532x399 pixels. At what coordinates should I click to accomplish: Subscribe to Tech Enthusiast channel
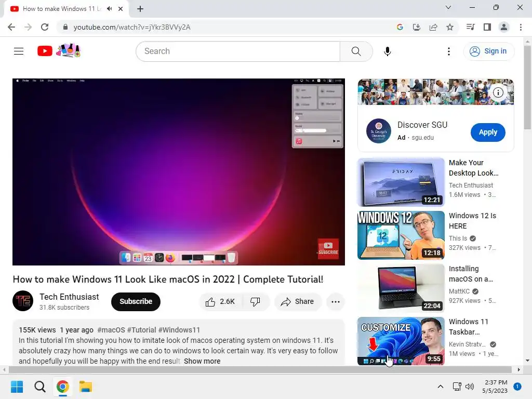pos(136,302)
